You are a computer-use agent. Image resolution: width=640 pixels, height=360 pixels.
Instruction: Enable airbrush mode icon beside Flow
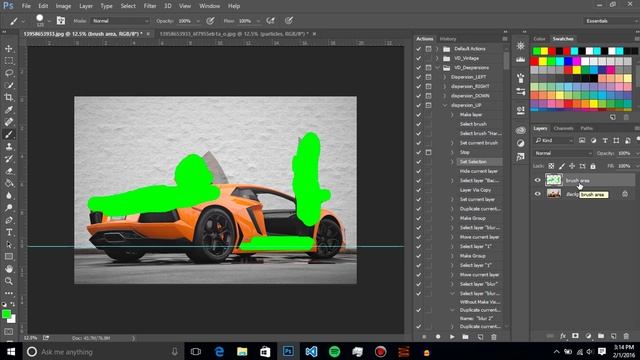click(270, 20)
